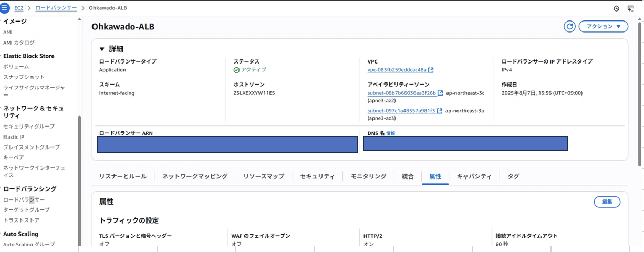Open Auto Scaling グループ in the sidebar
Image resolution: width=644 pixels, height=253 pixels.
29,244
